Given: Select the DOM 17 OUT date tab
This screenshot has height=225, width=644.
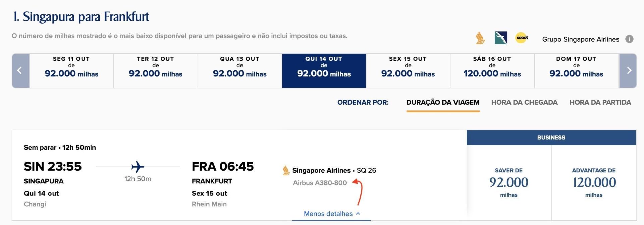Looking at the screenshot, I should coord(576,71).
